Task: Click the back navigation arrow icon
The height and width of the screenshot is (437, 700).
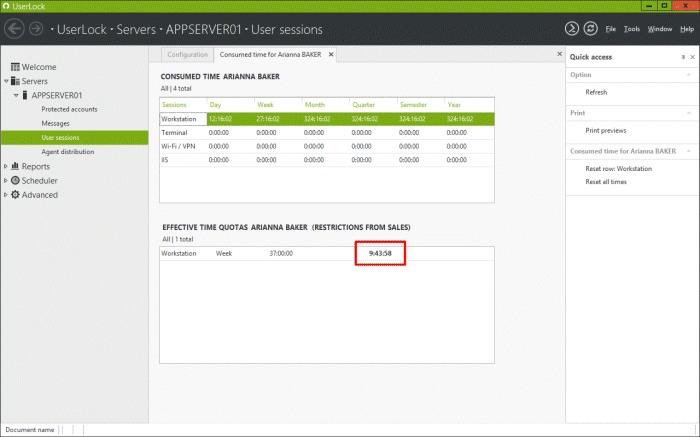Action: coord(14,28)
